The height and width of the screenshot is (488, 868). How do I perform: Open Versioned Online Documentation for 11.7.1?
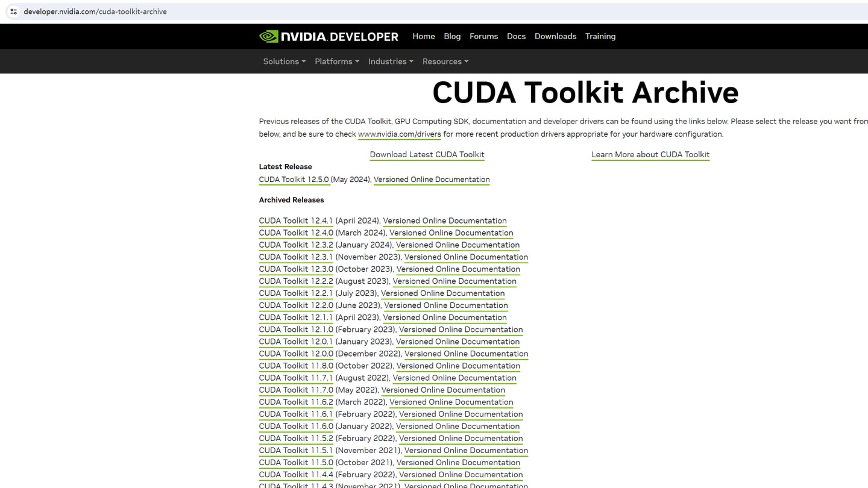coord(454,377)
